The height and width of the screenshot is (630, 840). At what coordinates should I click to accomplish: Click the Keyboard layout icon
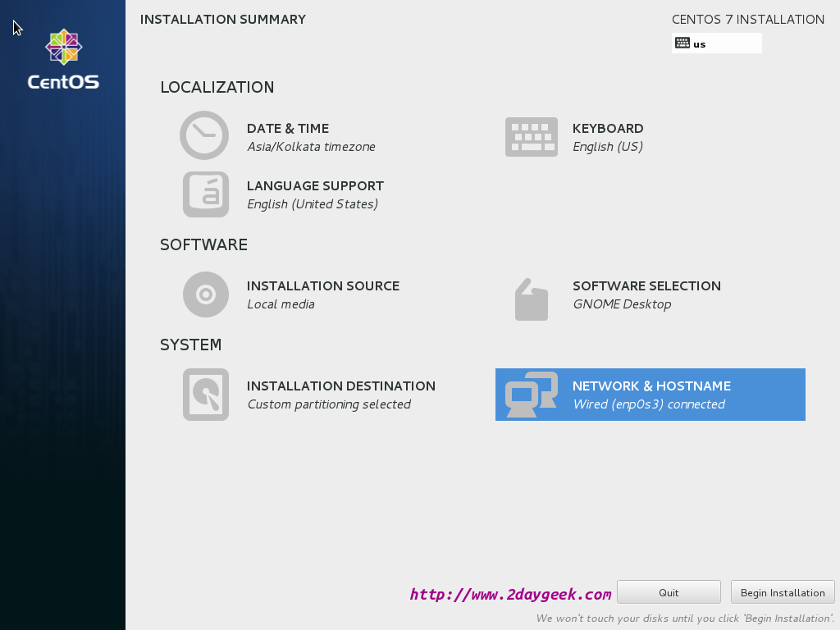tap(532, 137)
